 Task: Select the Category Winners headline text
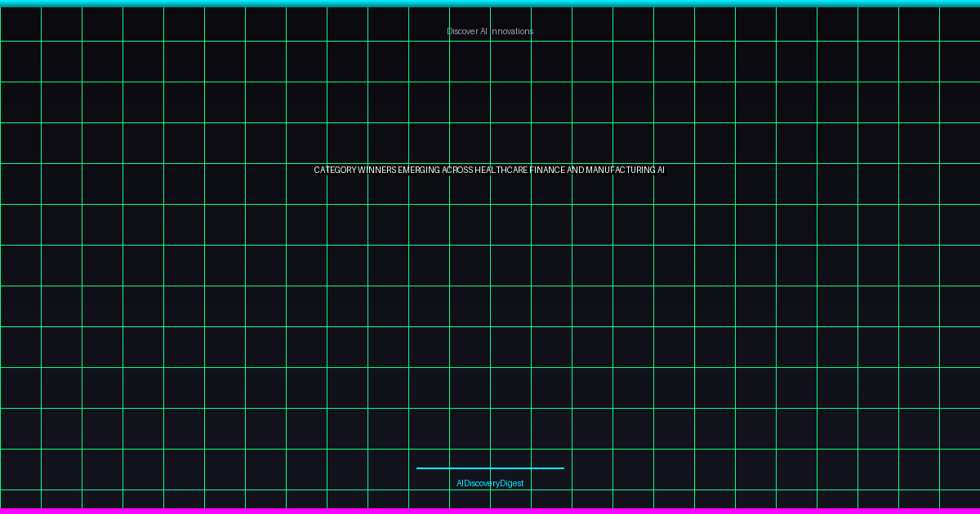(490, 171)
